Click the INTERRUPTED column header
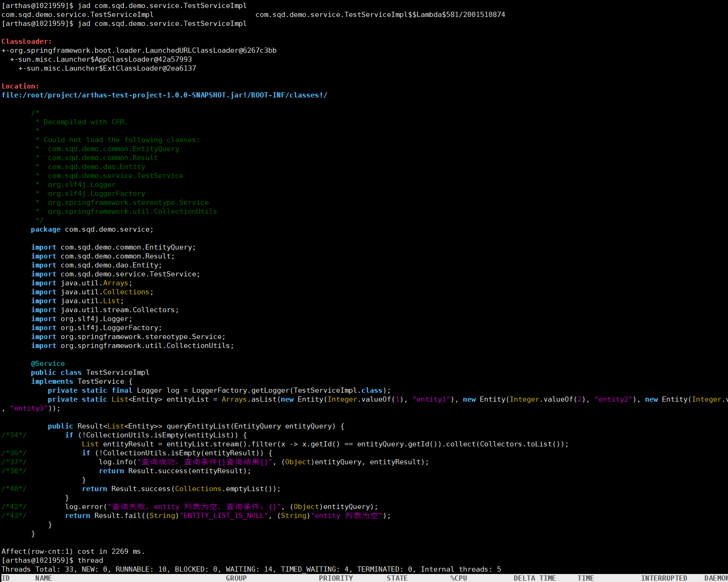 tap(664, 578)
